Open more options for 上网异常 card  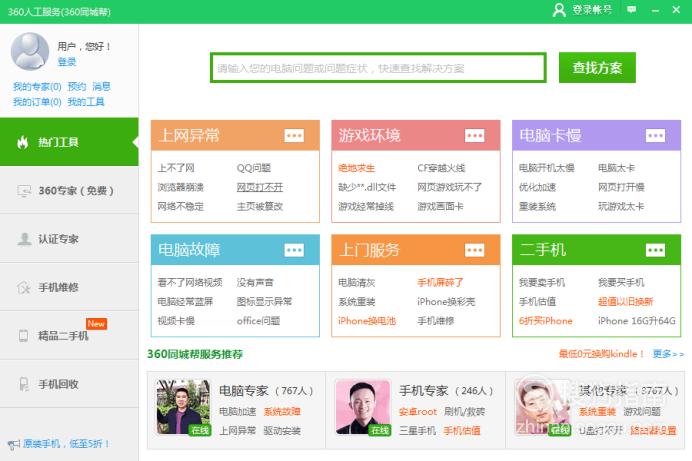tap(294, 135)
